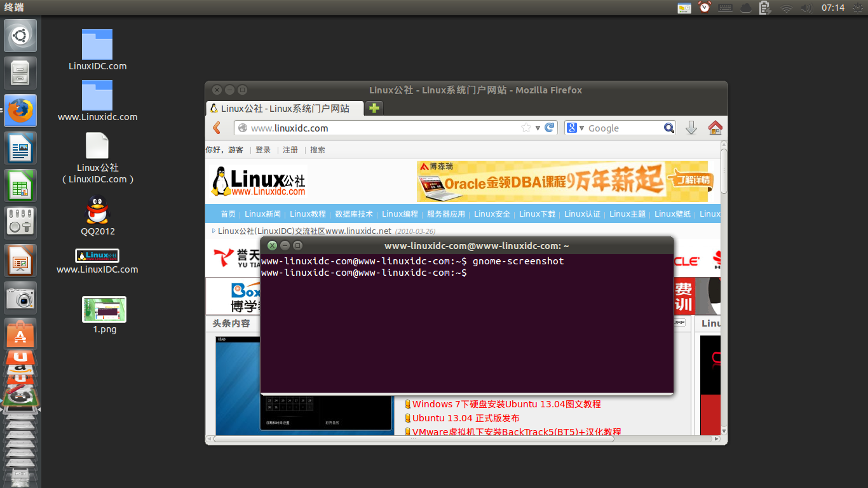Click the volume icon in the top panel

pyautogui.click(x=806, y=8)
